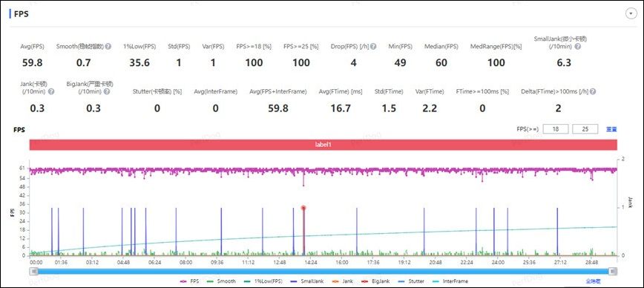Click the Drop(FPS) value 4
The image size is (644, 288).
click(x=354, y=63)
